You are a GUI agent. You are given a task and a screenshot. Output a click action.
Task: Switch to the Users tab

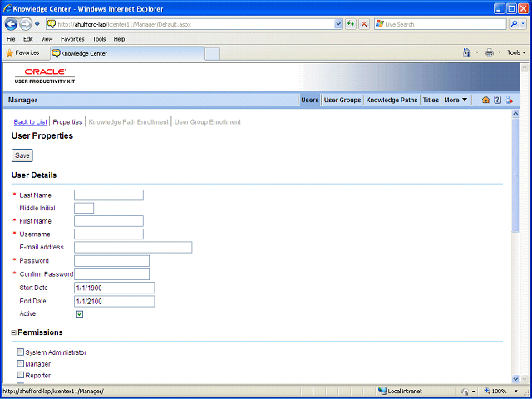click(310, 100)
